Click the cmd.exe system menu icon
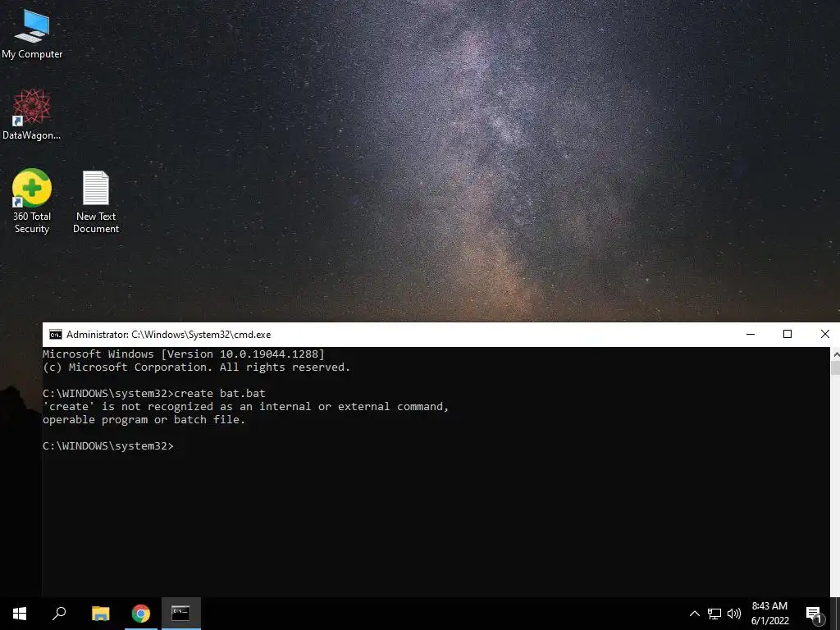 click(x=55, y=335)
